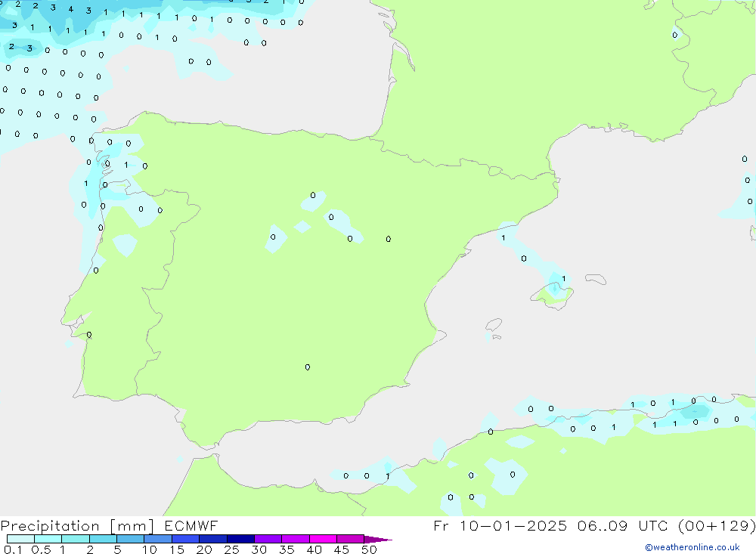This screenshot has width=756, height=554.
Task: Click the rain patch over Mallorca island
Action: tap(556, 288)
